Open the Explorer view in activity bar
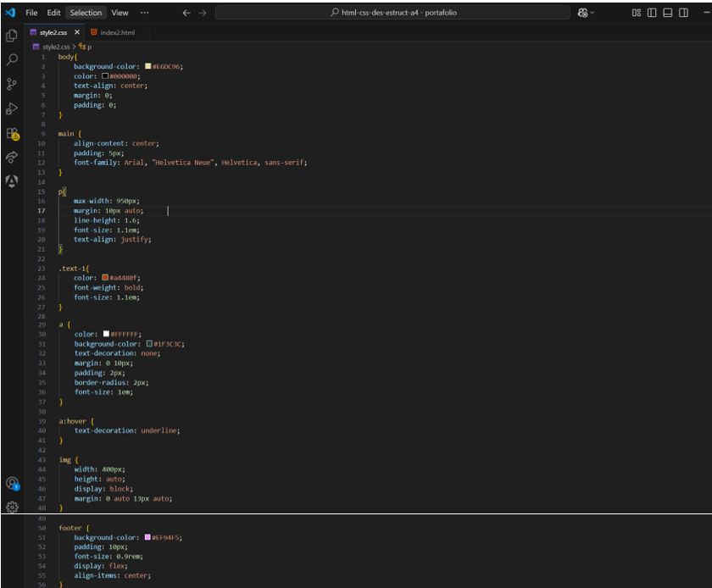 point(12,36)
